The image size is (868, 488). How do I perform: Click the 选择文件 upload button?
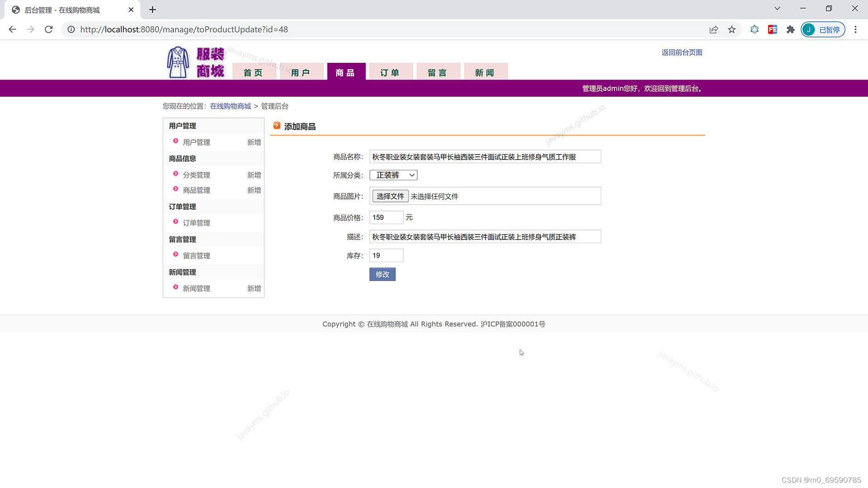[390, 196]
